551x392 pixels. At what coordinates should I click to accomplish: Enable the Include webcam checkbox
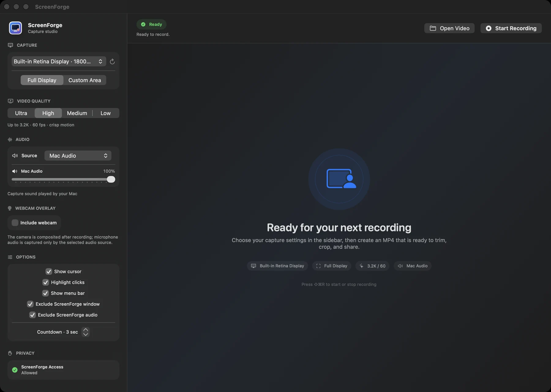15,223
